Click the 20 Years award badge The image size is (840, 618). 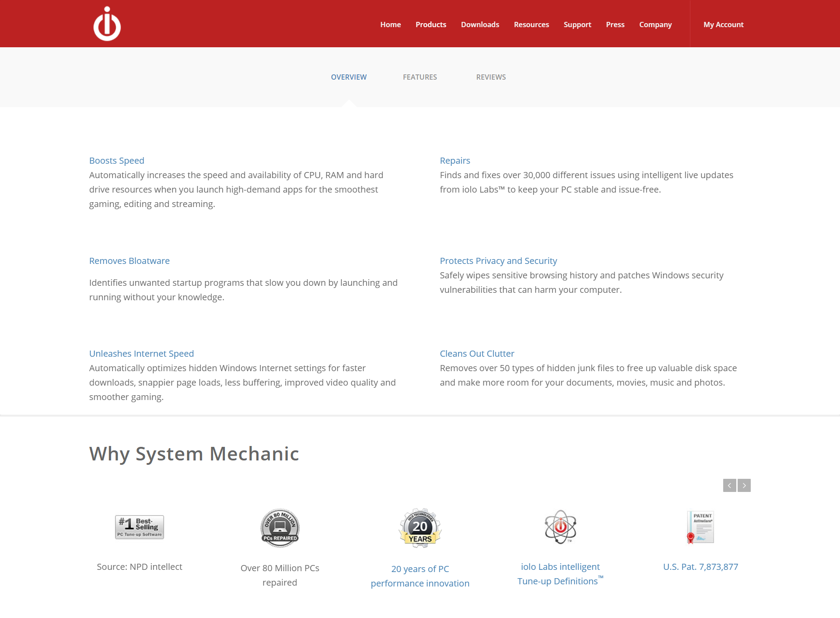420,528
